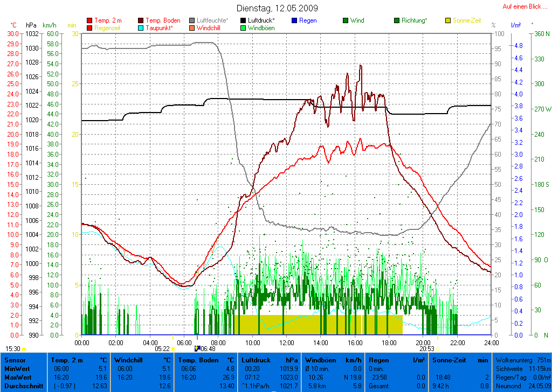Click the light green Windböen legend square
Image resolution: width=552 pixels, height=392 pixels.
click(243, 28)
